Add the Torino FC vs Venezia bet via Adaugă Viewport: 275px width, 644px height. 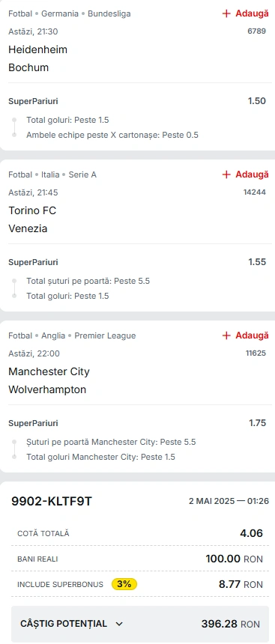[245, 174]
